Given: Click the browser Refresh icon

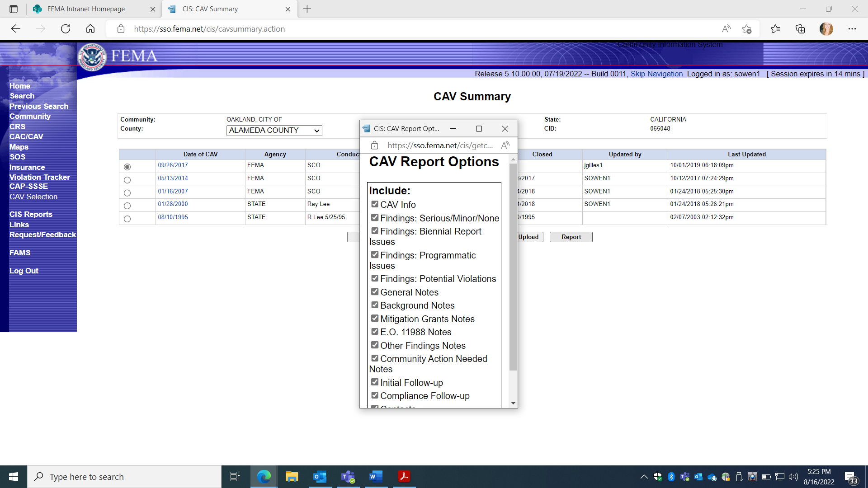Looking at the screenshot, I should (66, 29).
